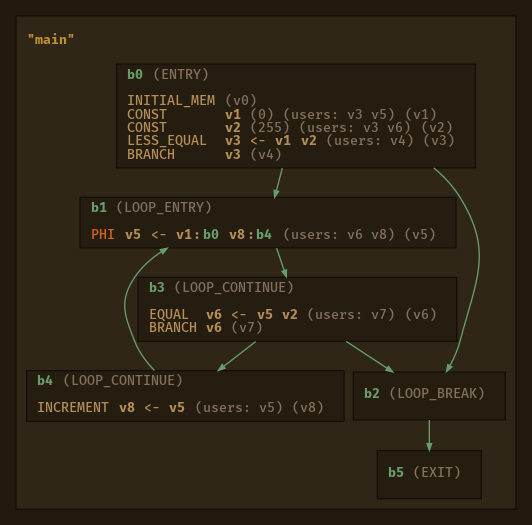Select the b3 (LOOP_CONTINUE) block header
Screen dimensions: 532x525
221,287
